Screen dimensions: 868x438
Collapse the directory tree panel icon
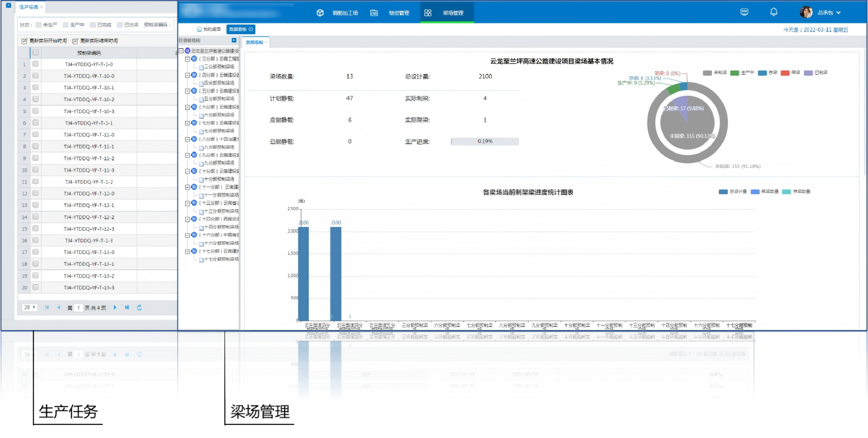pyautogui.click(x=234, y=40)
